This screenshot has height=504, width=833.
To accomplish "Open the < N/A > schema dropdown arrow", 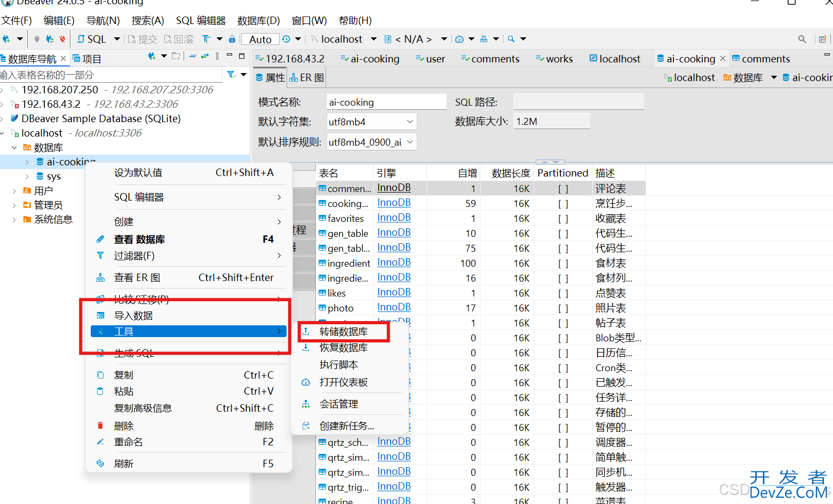I will click(x=444, y=39).
